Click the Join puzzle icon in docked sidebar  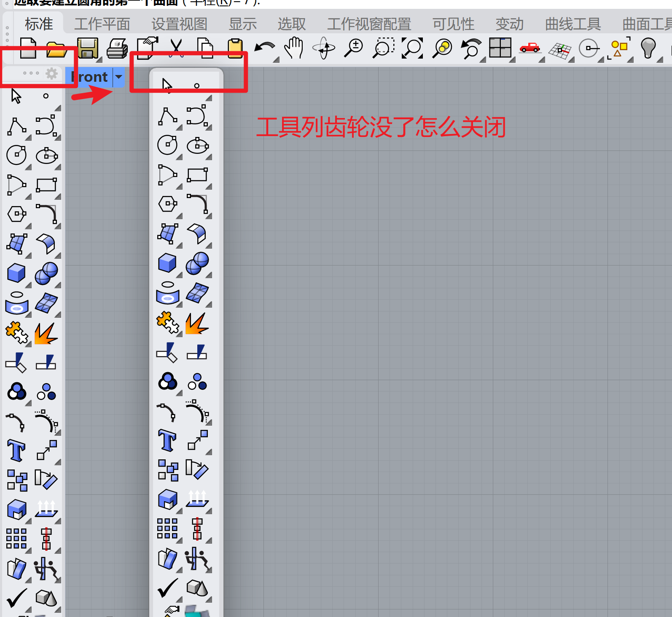coord(17,333)
